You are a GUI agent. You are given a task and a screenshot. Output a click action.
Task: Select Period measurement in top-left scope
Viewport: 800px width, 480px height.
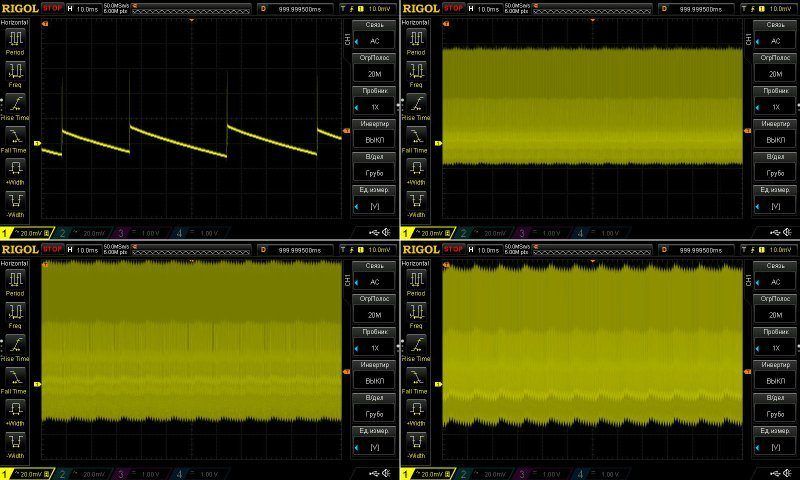[15, 40]
